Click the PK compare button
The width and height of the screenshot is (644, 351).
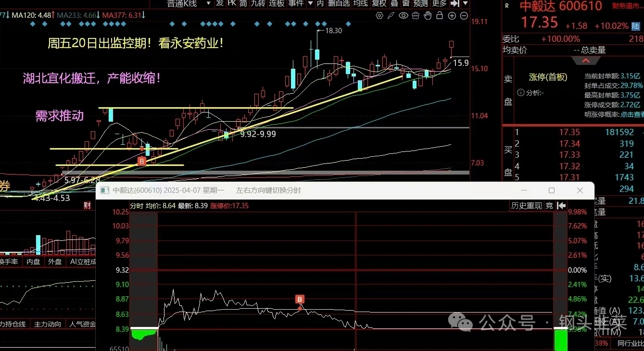coord(232,3)
